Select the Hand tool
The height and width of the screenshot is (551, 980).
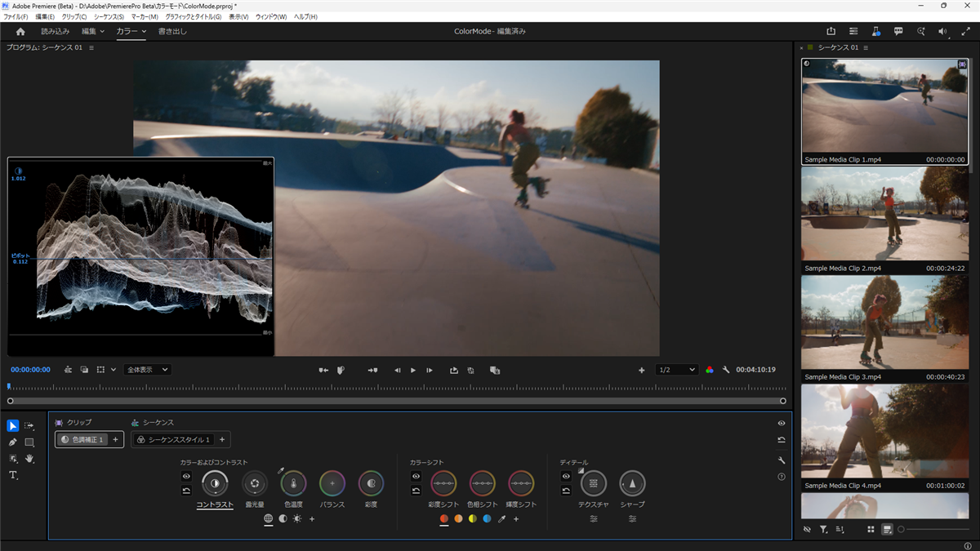29,459
